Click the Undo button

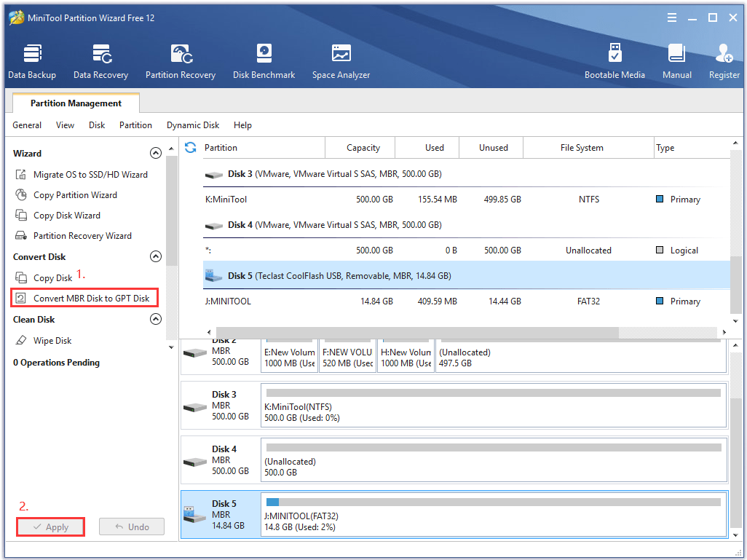[131, 527]
